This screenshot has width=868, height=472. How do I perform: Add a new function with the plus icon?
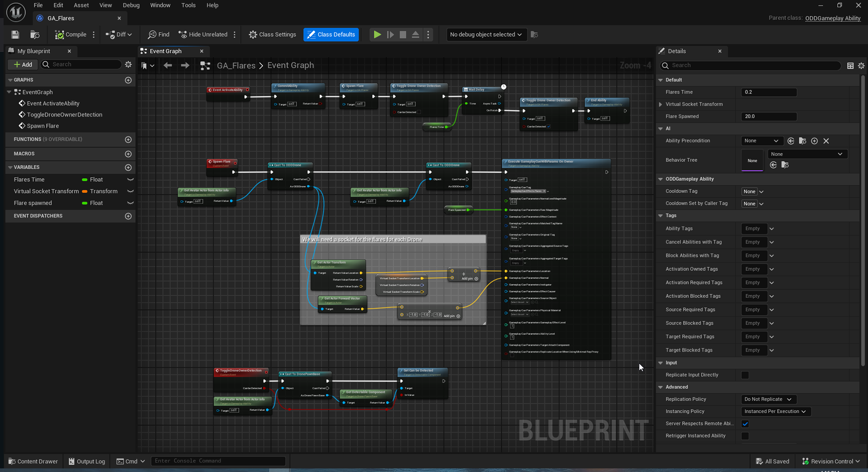128,140
